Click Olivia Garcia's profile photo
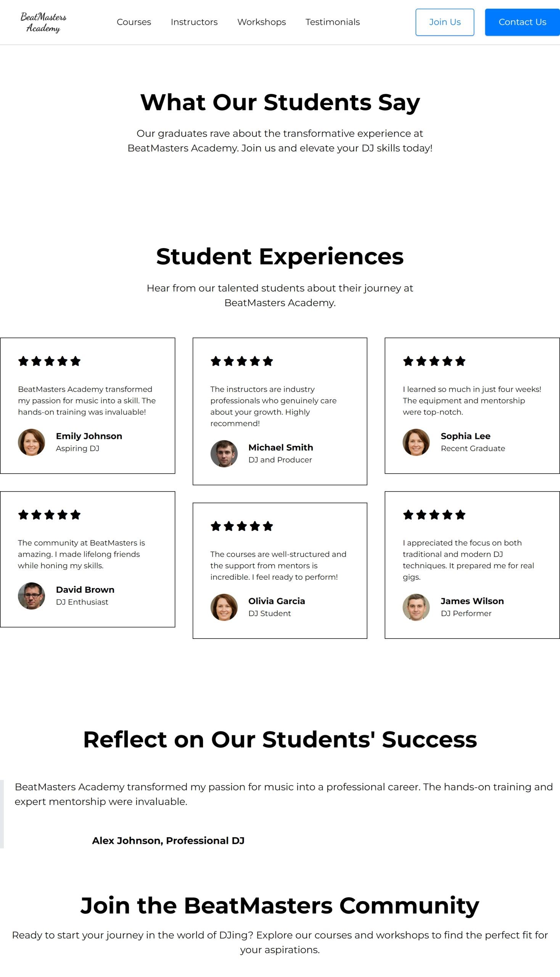The height and width of the screenshot is (977, 560). pos(224,607)
